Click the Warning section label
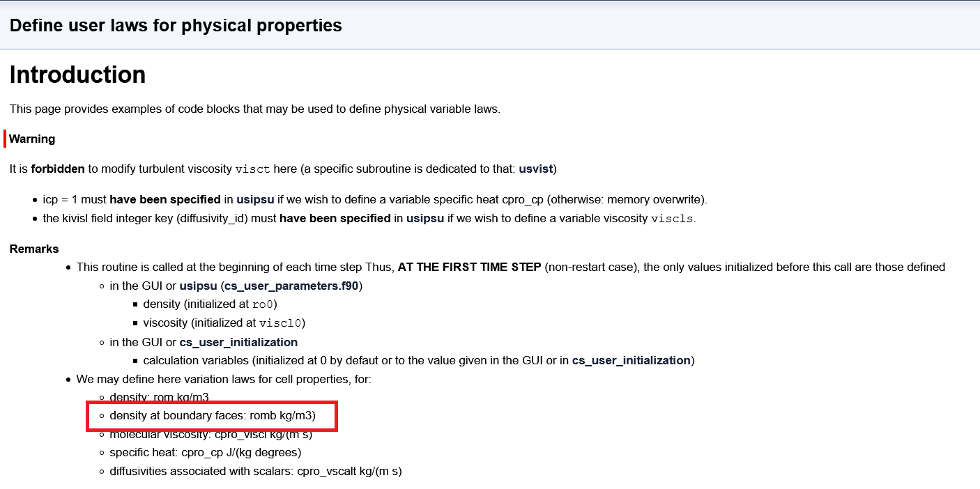Screen dimensions: 980x489 [x=32, y=139]
